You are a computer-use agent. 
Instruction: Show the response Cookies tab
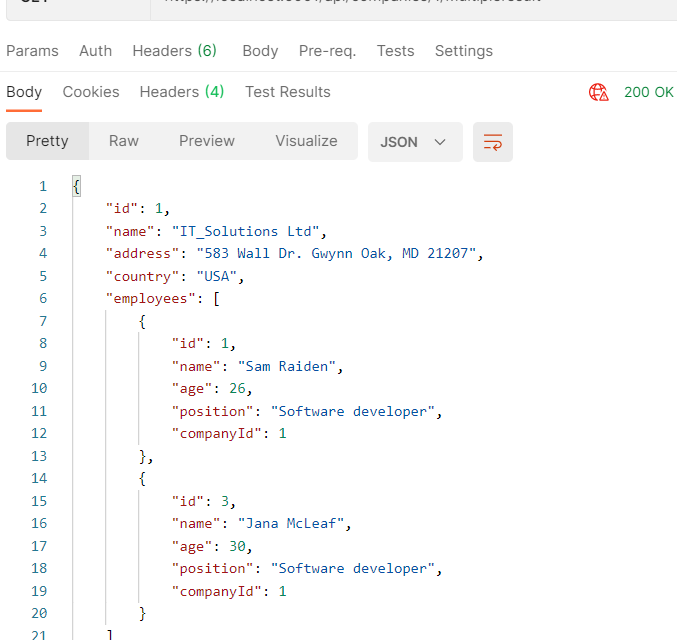91,92
